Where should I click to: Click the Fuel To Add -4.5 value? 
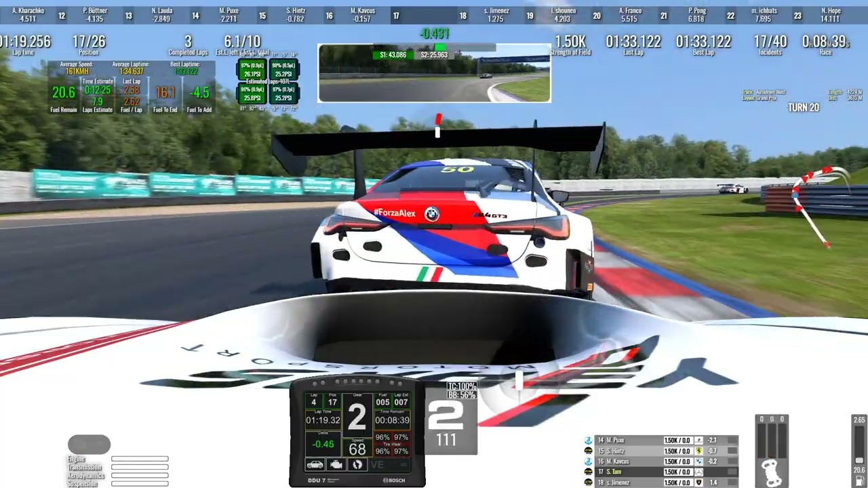[x=200, y=92]
